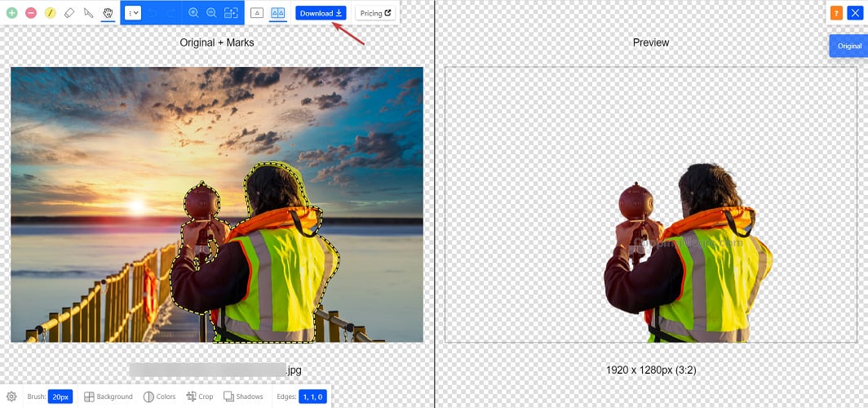The image size is (868, 408).
Task: Open the Colors adjustments
Action: [x=159, y=397]
